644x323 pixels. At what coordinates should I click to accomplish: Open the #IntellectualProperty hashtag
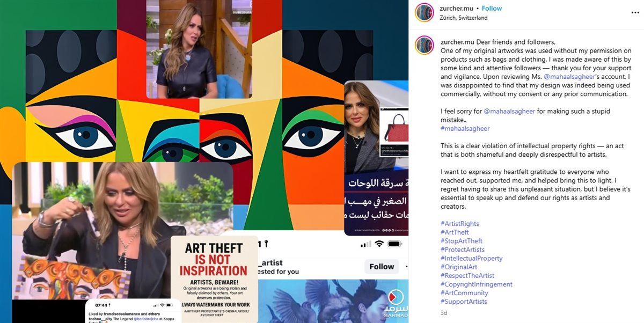pos(472,258)
